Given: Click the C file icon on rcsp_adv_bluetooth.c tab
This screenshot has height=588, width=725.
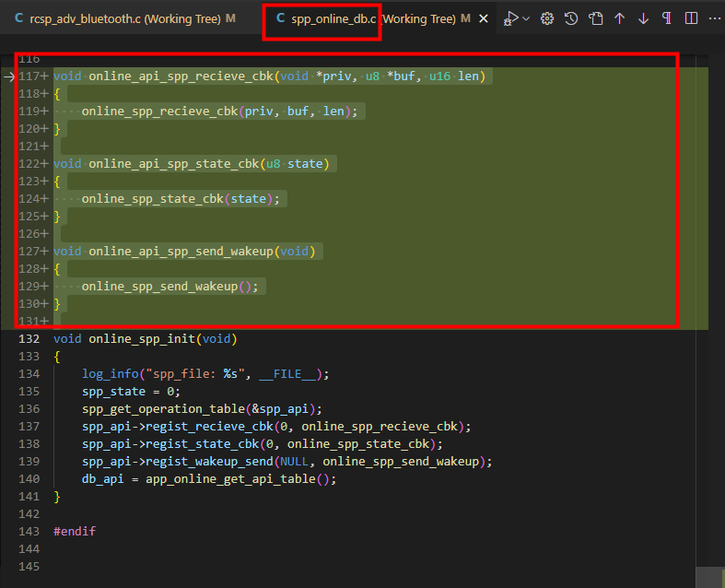Looking at the screenshot, I should pyautogui.click(x=19, y=18).
